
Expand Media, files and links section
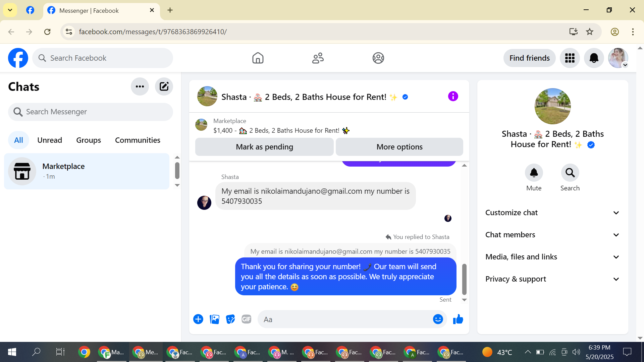[x=552, y=257]
